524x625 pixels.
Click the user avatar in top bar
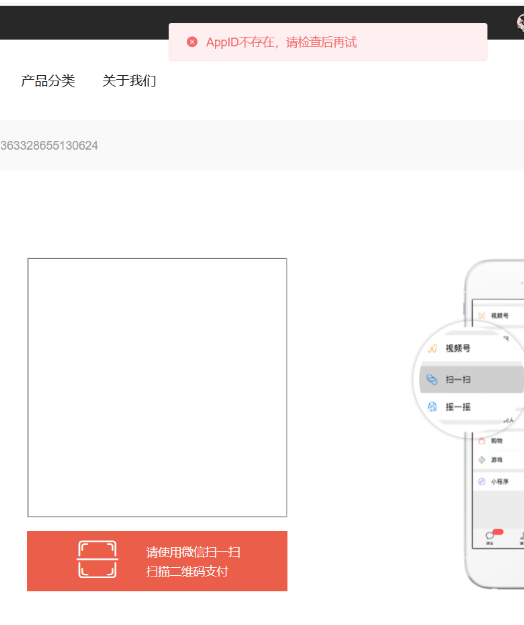pos(520,22)
